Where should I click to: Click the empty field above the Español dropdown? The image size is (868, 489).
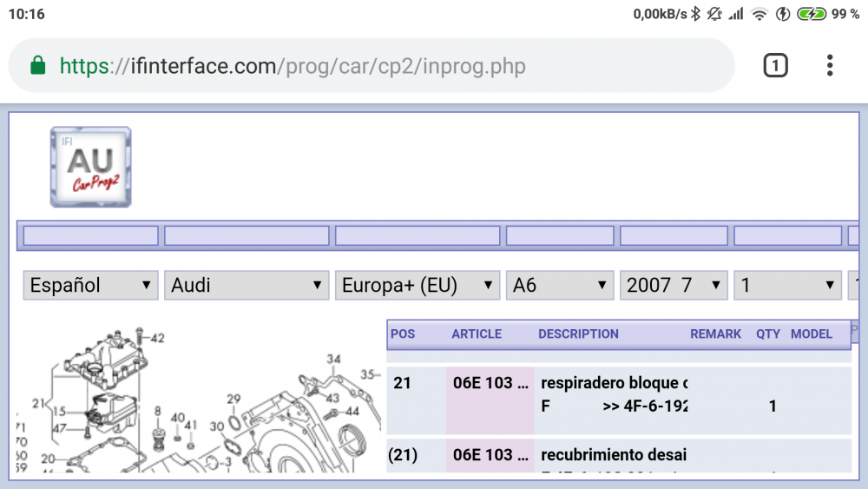tap(91, 236)
